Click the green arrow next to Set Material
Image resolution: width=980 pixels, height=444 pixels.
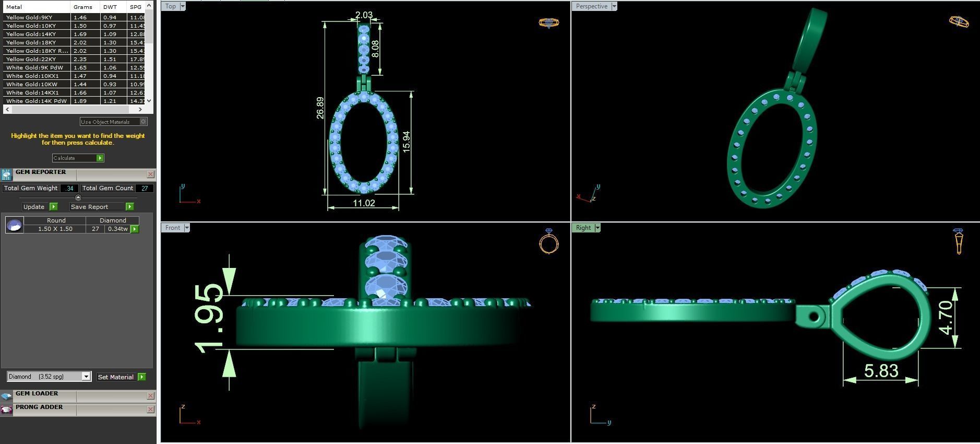pos(142,377)
